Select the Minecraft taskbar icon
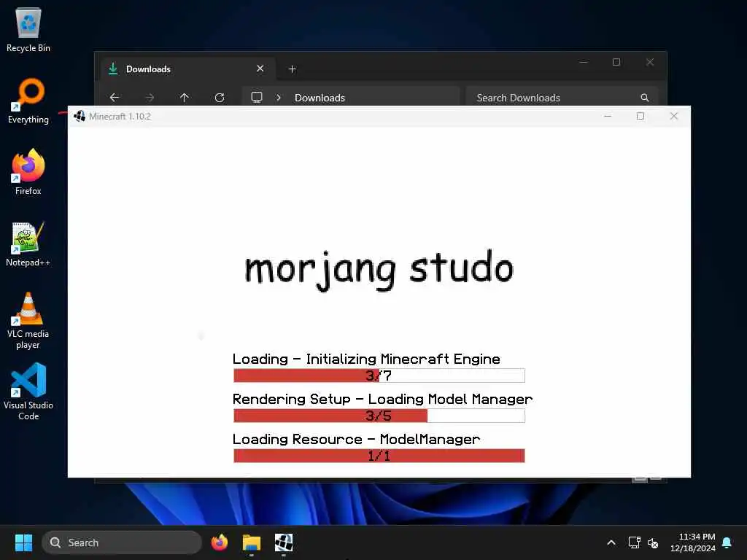This screenshot has width=747, height=560. [x=284, y=542]
